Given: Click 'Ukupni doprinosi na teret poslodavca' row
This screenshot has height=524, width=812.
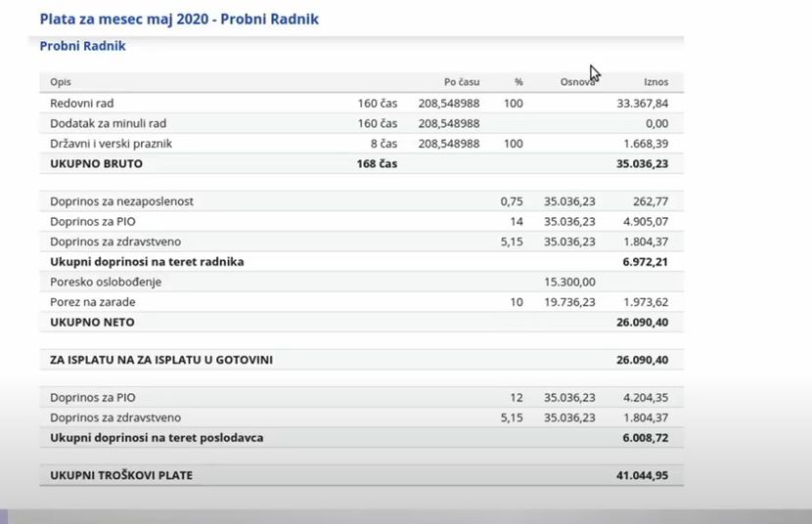Looking at the screenshot, I should pyautogui.click(x=157, y=438).
